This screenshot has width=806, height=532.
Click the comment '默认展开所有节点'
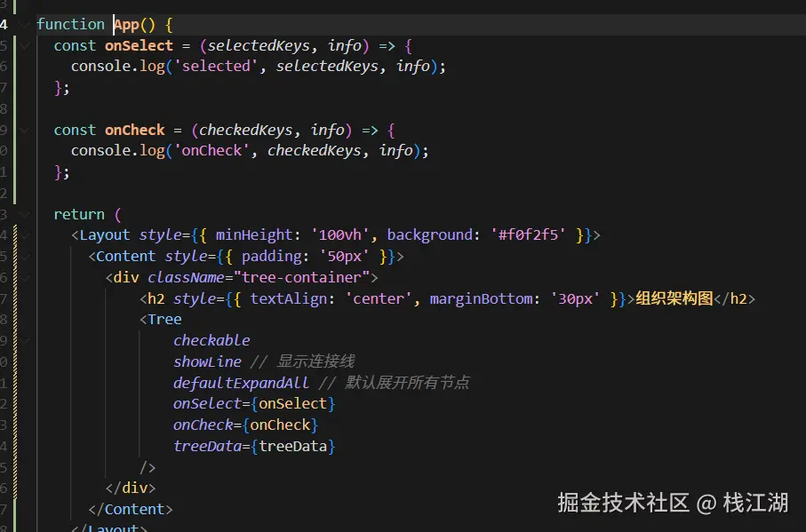tap(407, 382)
